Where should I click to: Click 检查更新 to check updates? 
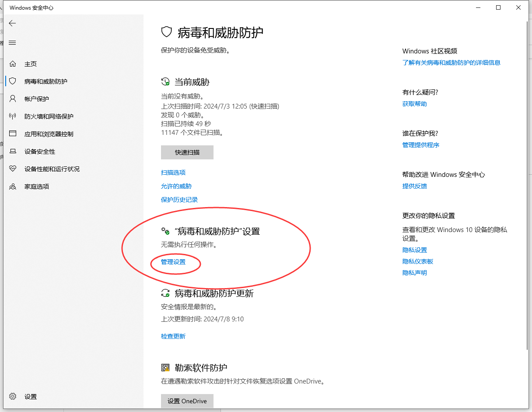(173, 336)
